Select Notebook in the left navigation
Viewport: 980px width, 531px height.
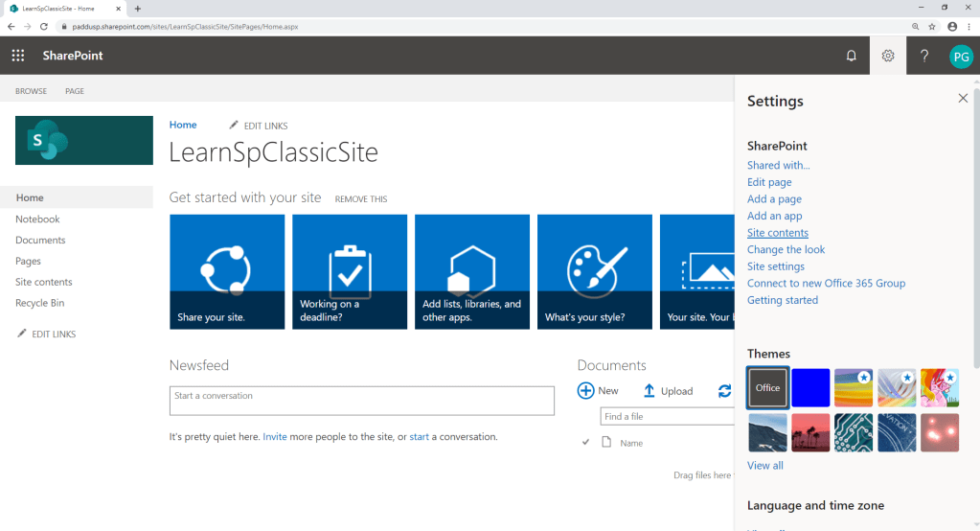pyautogui.click(x=37, y=219)
